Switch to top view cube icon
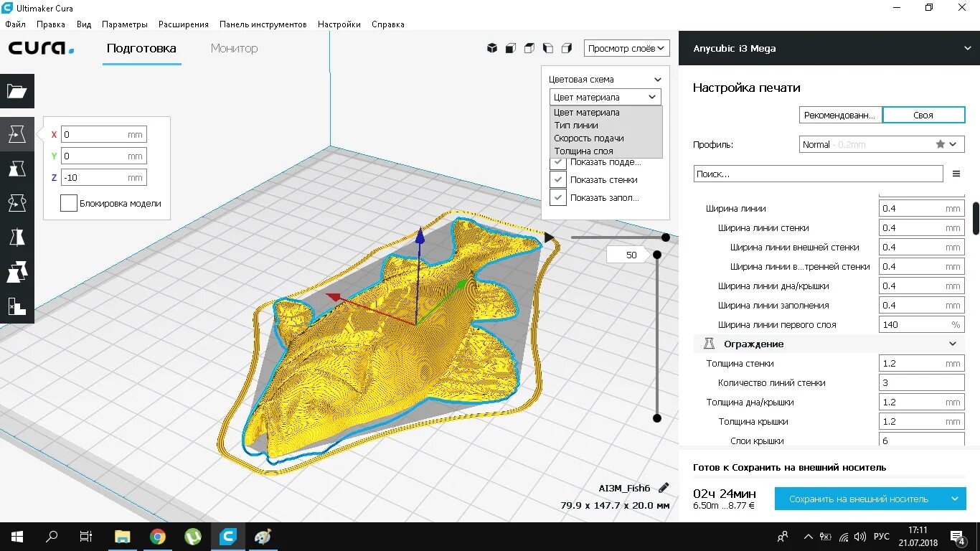The height and width of the screenshot is (551, 980). (529, 48)
